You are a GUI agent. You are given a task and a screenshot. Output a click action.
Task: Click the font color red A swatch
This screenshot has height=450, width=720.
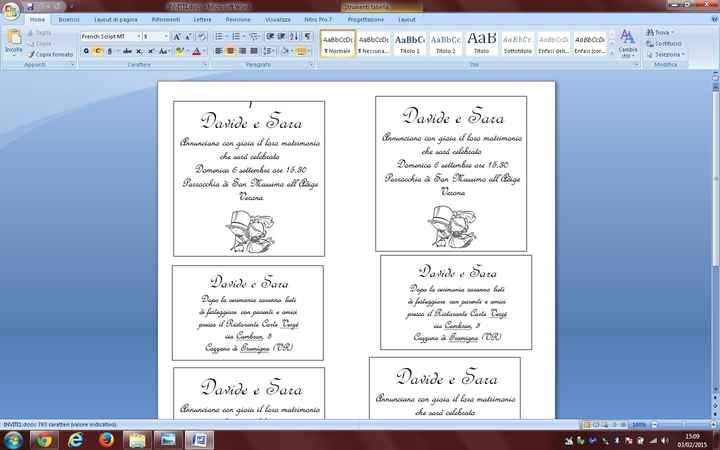(197, 51)
